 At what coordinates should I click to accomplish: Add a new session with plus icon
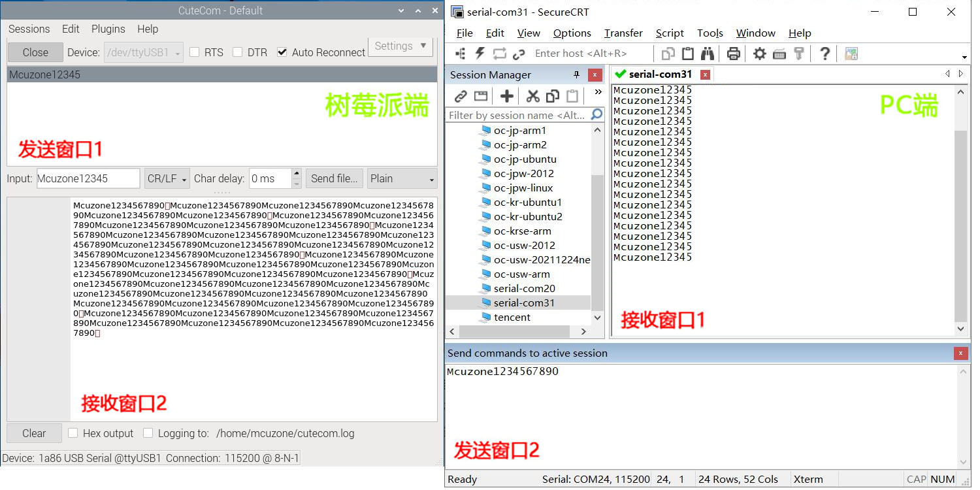tap(506, 97)
